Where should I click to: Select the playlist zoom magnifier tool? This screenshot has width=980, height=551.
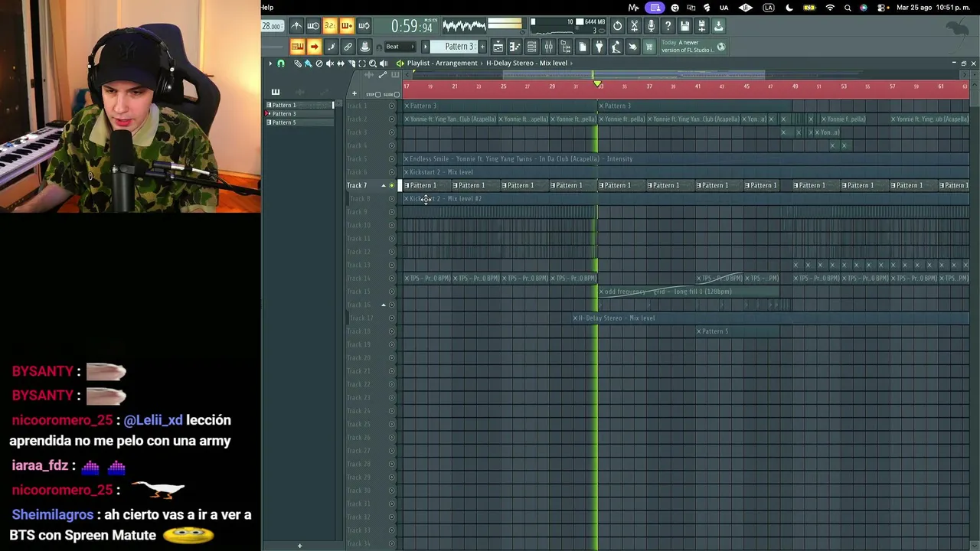[x=373, y=64]
